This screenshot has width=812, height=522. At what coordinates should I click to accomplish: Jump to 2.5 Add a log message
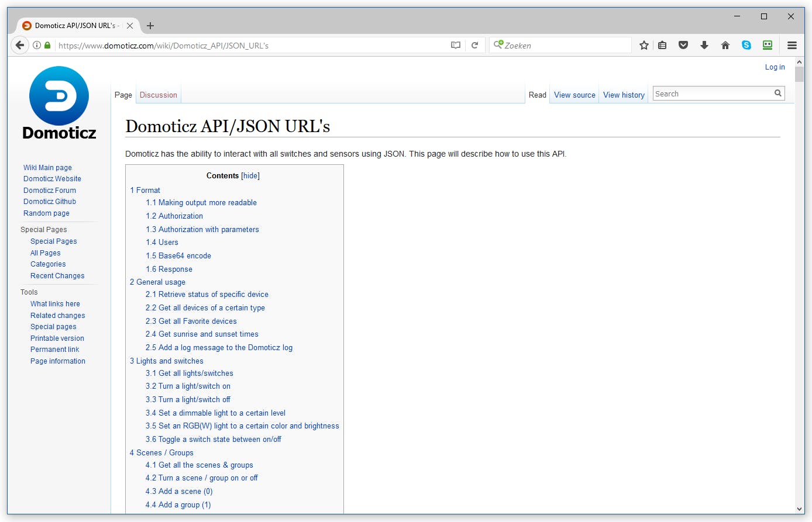219,347
